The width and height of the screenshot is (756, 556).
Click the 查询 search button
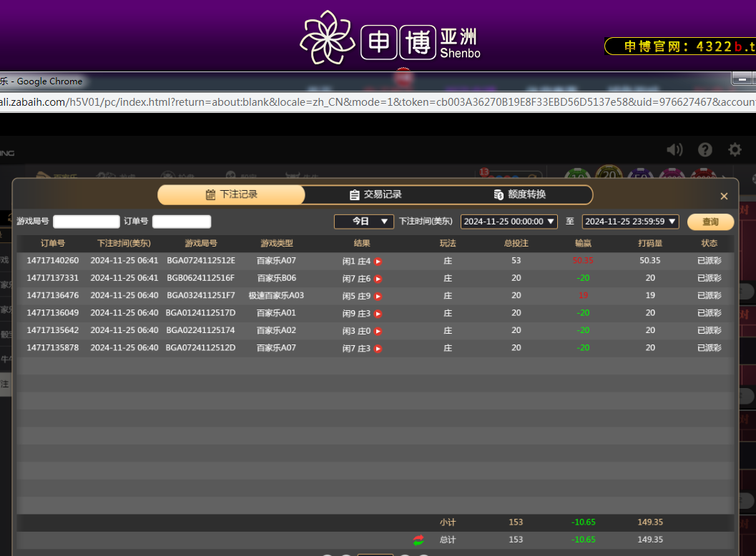click(710, 222)
